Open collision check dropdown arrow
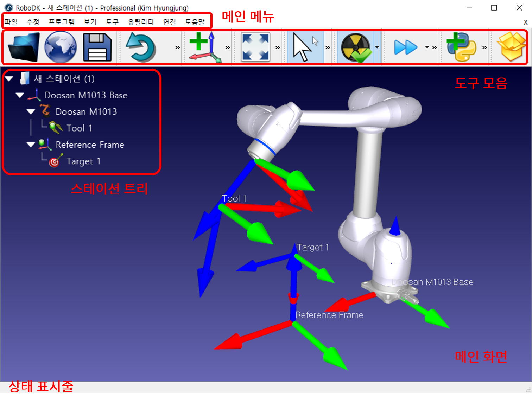This screenshot has width=532, height=403. (x=377, y=47)
